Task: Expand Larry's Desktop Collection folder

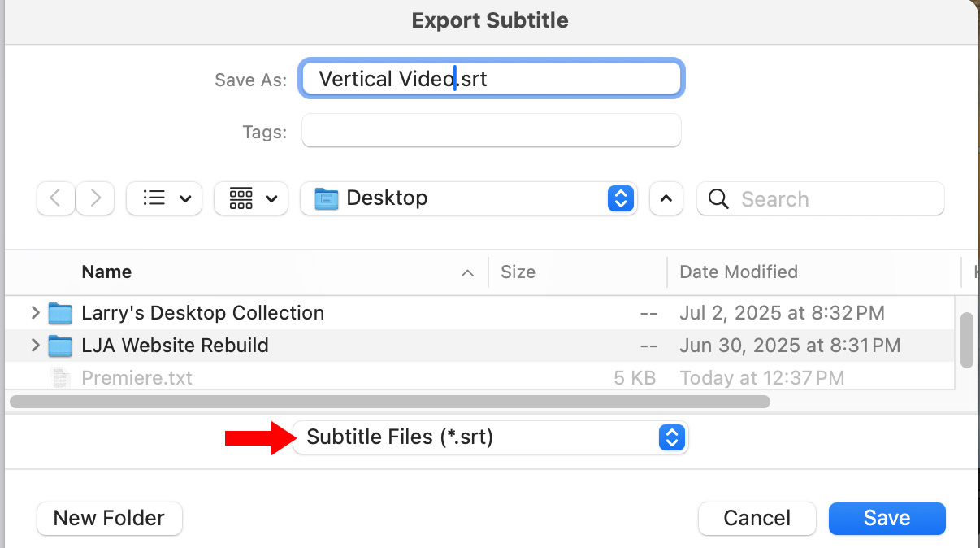Action: tap(35, 313)
